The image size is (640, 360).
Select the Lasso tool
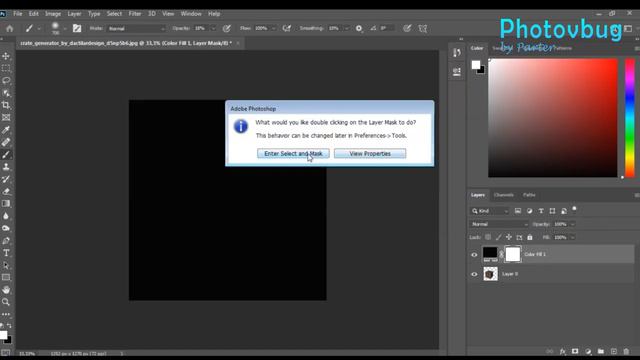6,80
